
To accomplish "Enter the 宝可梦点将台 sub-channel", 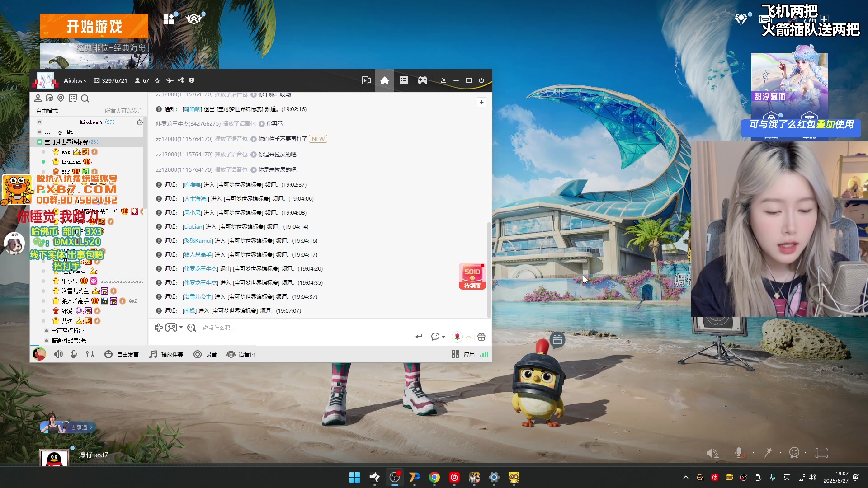I will pyautogui.click(x=67, y=331).
